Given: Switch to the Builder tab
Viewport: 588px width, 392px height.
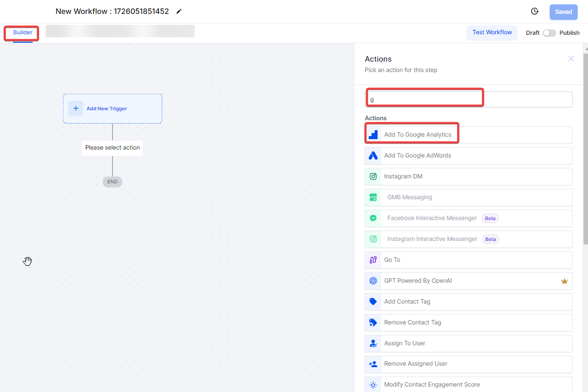Looking at the screenshot, I should (x=22, y=32).
